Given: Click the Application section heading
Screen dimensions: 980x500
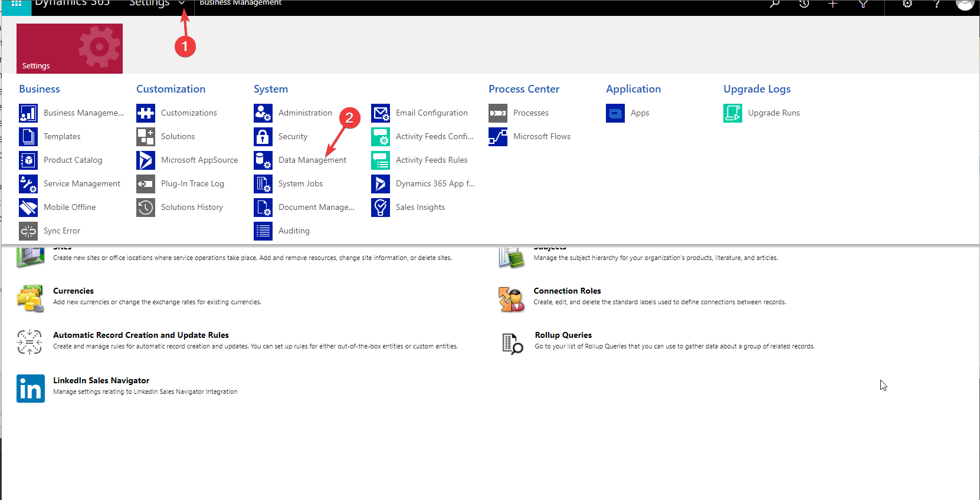Looking at the screenshot, I should tap(633, 89).
